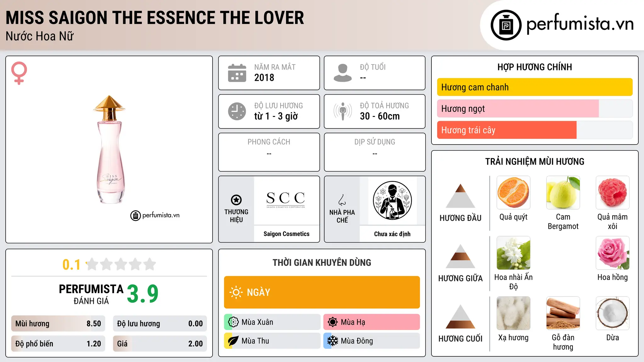Image resolution: width=644 pixels, height=362 pixels.
Task: Click the Nước Hoa Nữ subtitle
Action: [40, 36]
